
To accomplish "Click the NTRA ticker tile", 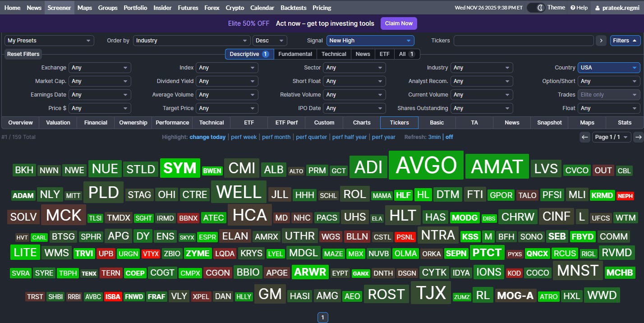I will click(438, 235).
